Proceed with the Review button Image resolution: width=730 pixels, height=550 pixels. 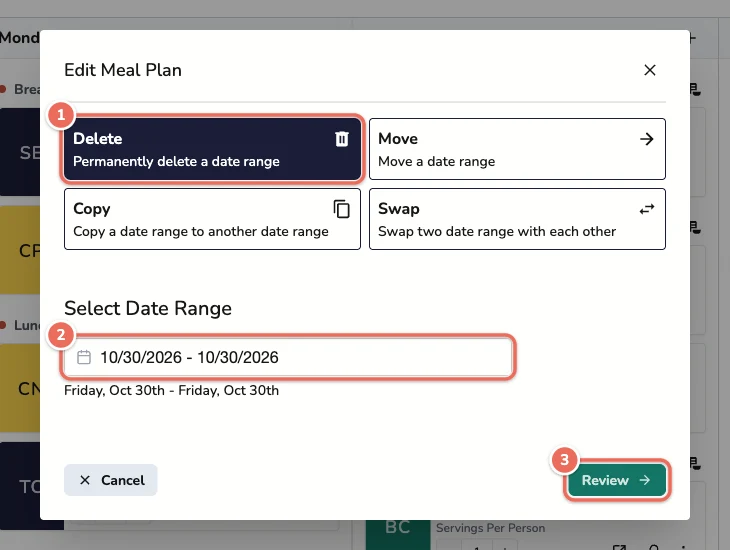616,480
